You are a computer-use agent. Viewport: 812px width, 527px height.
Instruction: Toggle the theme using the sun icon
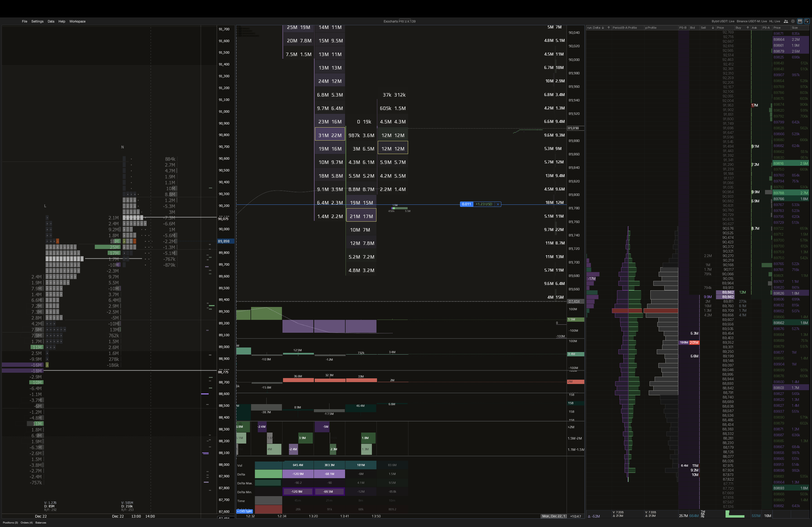pyautogui.click(x=793, y=21)
